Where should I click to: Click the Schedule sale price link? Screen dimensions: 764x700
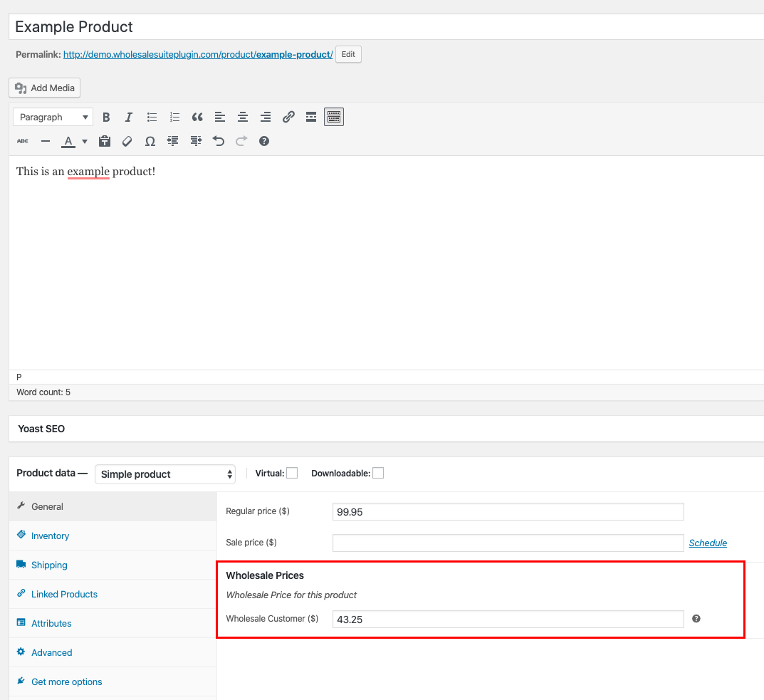click(x=708, y=543)
